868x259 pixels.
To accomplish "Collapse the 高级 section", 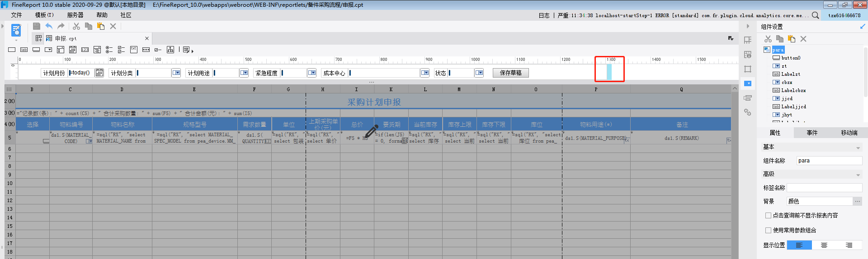I will (x=858, y=175).
